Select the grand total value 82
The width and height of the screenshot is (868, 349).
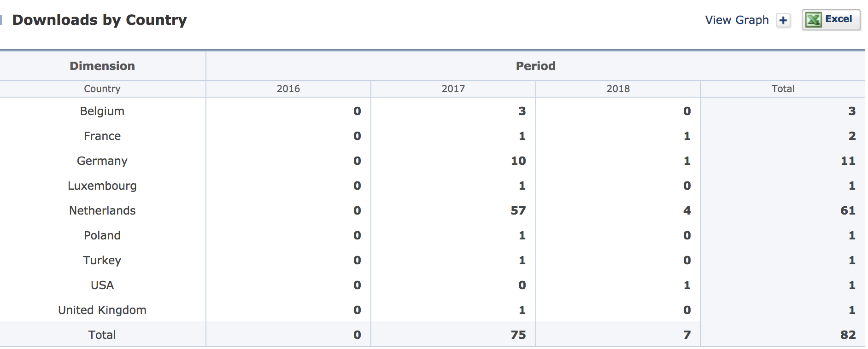[848, 335]
